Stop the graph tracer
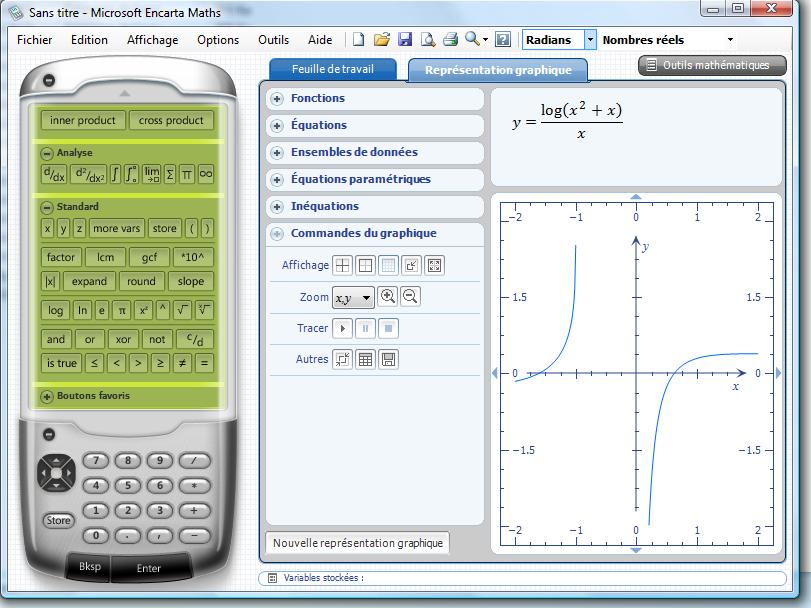The image size is (811, 608). [x=388, y=328]
